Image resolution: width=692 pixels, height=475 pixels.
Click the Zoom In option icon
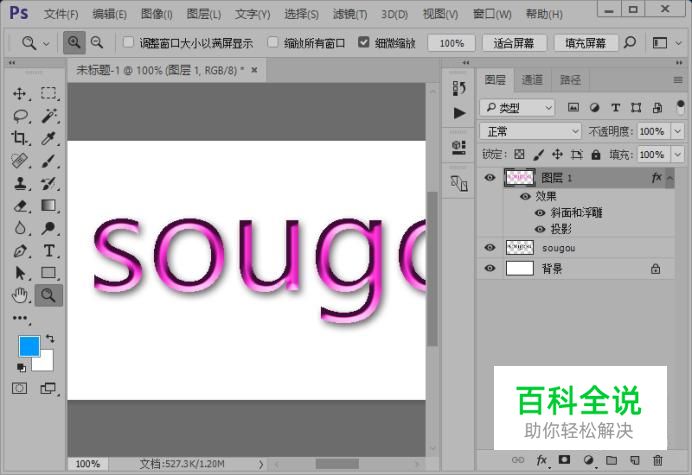coord(74,43)
